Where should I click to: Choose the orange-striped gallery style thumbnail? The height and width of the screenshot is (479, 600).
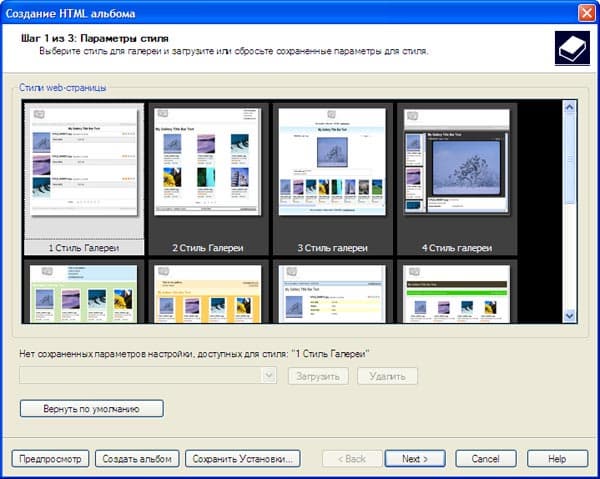(208, 294)
